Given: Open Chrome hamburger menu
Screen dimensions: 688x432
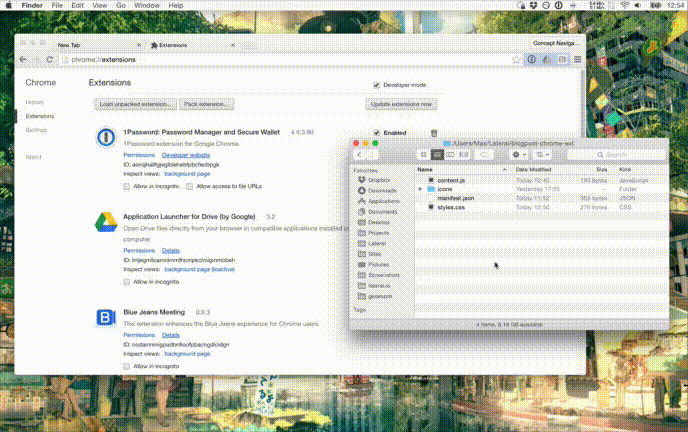Looking at the screenshot, I should [577, 59].
